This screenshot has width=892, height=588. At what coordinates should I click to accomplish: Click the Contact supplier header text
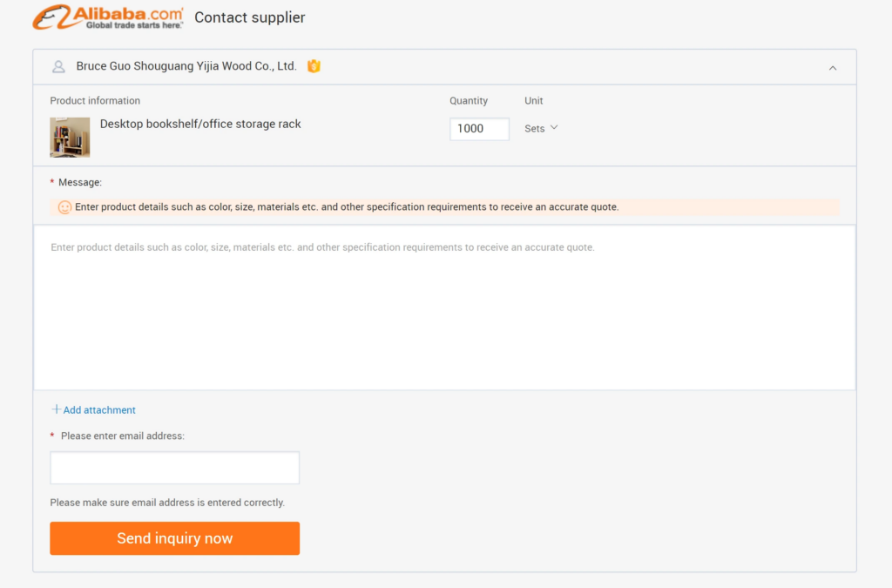click(x=249, y=17)
